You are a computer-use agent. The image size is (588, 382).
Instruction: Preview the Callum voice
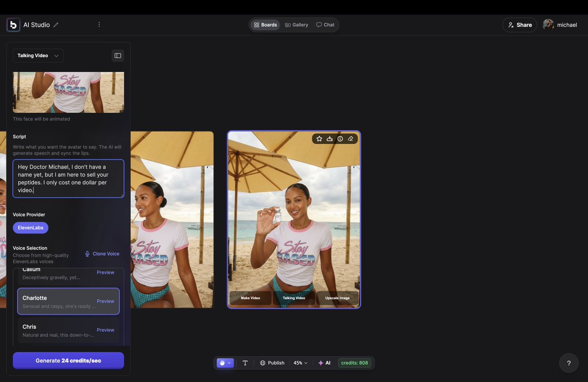[105, 273]
